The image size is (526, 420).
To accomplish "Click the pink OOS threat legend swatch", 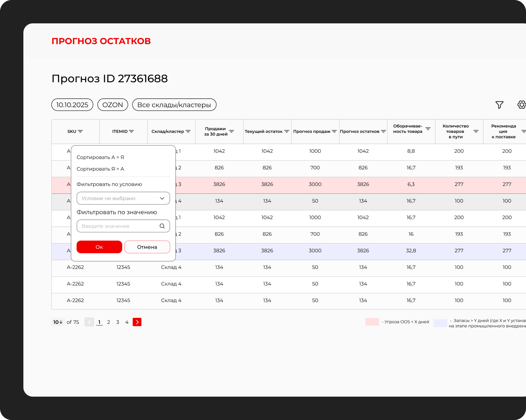I will (x=372, y=322).
